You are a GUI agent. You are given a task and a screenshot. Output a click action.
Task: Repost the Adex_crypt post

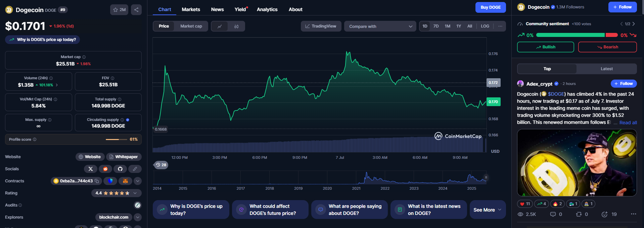(x=582, y=214)
